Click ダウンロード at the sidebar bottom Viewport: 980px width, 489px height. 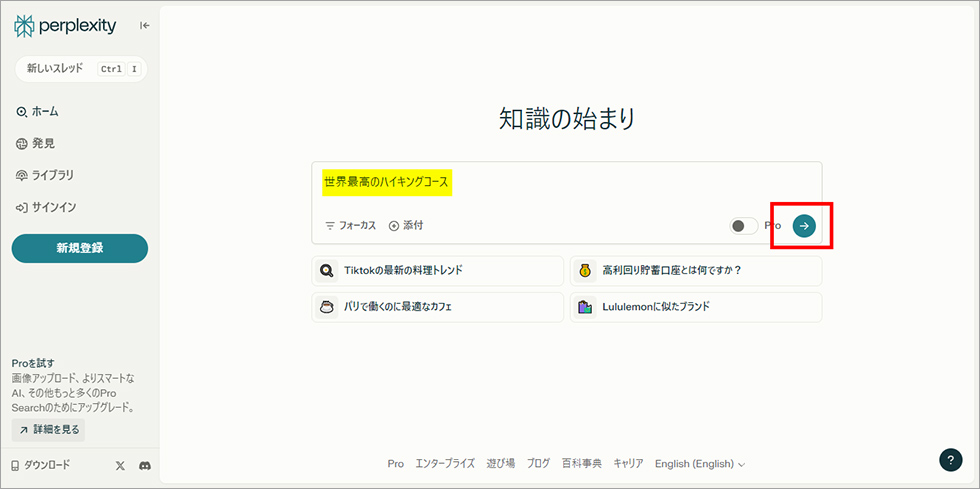tap(41, 465)
